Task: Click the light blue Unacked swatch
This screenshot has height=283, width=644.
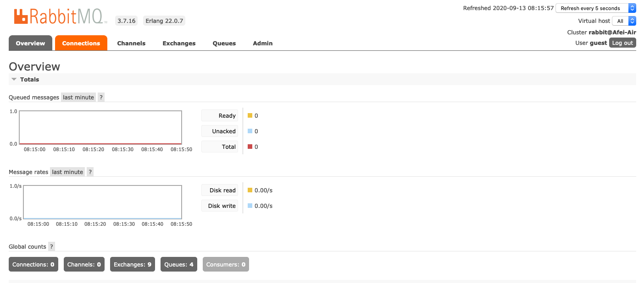Action: click(250, 131)
